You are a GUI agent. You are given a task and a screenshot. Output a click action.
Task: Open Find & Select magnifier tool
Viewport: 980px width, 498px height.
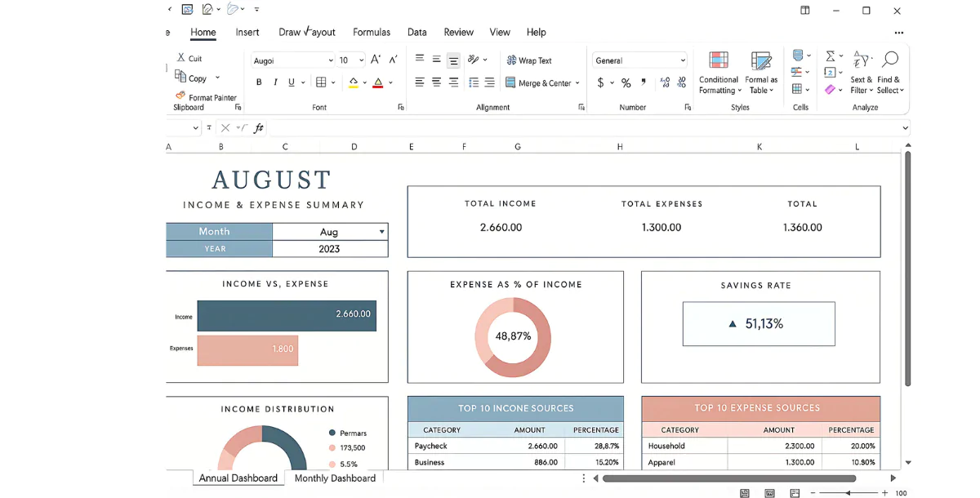click(x=890, y=60)
